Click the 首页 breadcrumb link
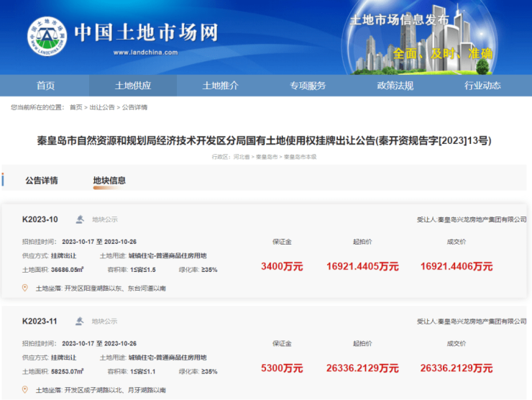The height and width of the screenshot is (400, 532). pyautogui.click(x=75, y=107)
